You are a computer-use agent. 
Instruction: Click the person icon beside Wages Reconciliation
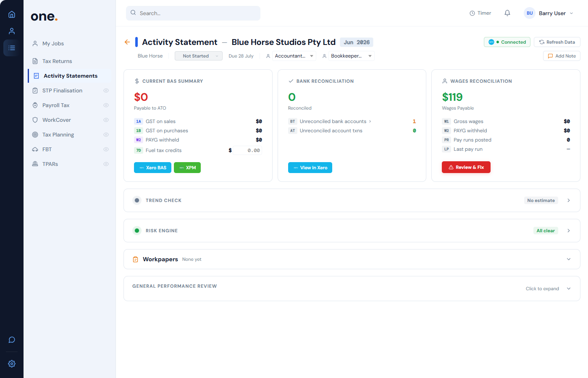pyautogui.click(x=445, y=81)
